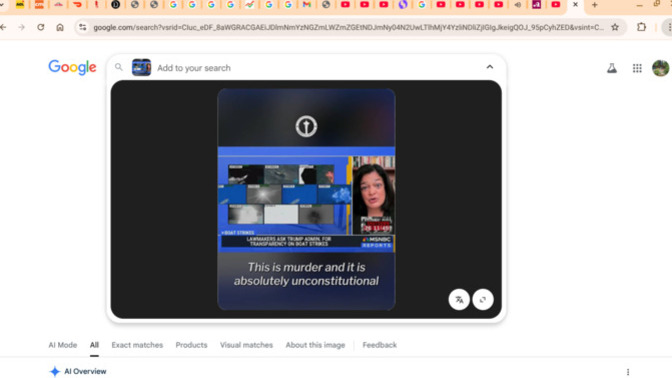
Task: Switch to the DoorDash tab
Action: click(78, 5)
